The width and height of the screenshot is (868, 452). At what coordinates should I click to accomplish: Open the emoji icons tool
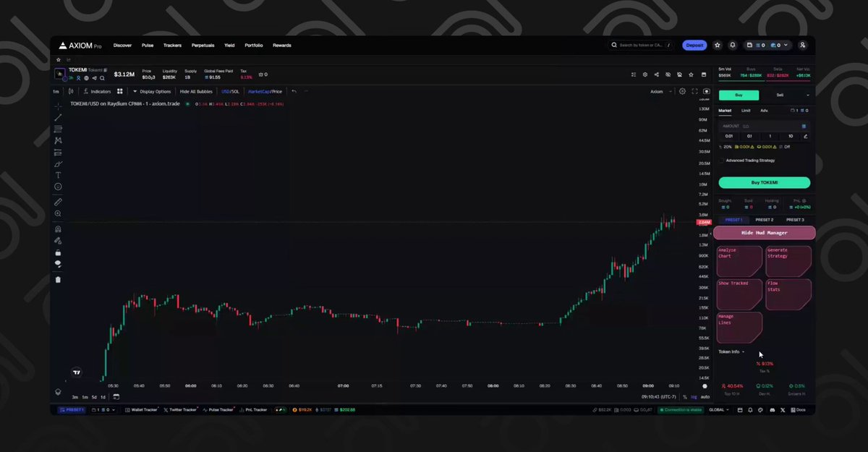coord(58,187)
